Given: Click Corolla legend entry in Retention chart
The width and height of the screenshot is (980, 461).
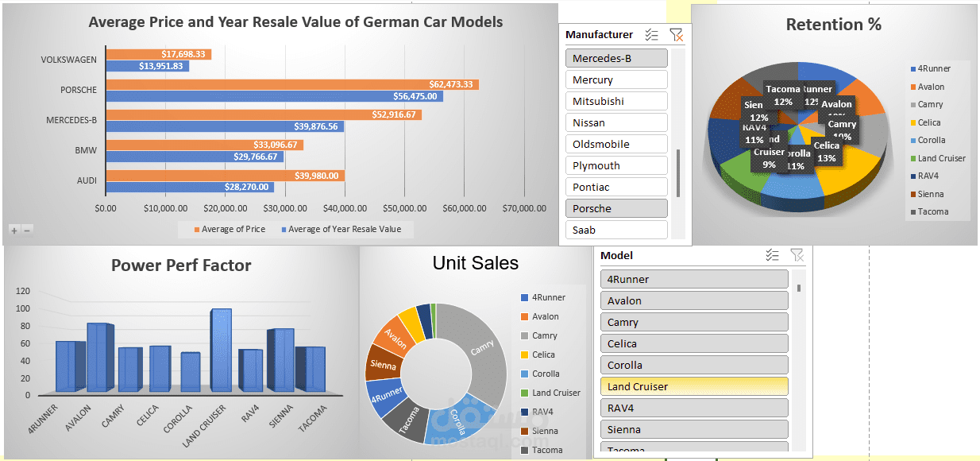Looking at the screenshot, I should click(x=928, y=140).
